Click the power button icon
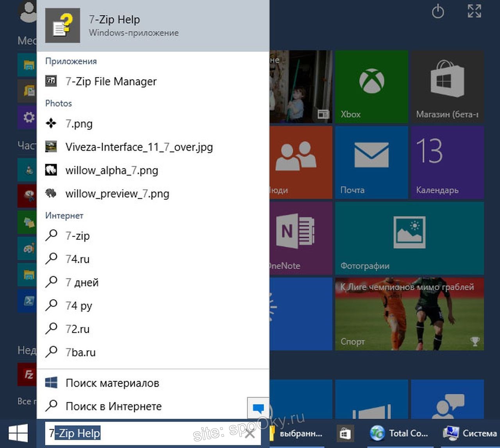The image size is (500, 448). [x=438, y=11]
